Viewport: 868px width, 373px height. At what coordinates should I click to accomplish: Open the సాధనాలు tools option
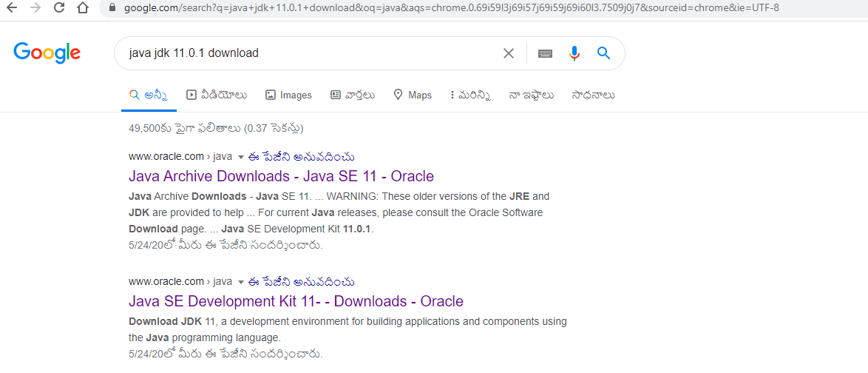pos(594,95)
